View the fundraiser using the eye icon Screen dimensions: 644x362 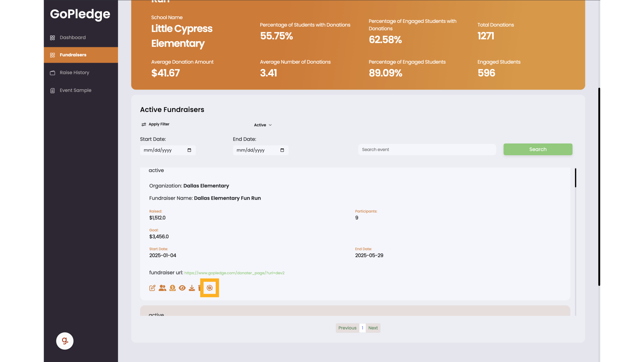[x=182, y=288]
